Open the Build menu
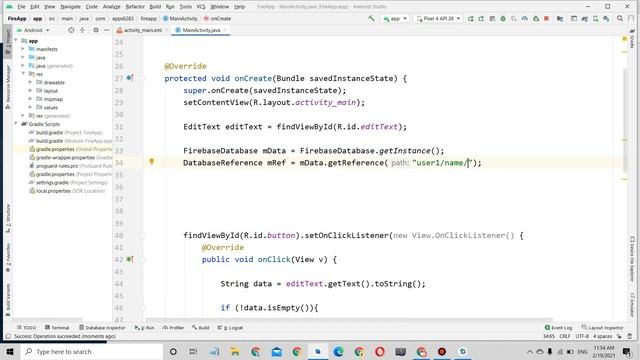 [155, 7]
